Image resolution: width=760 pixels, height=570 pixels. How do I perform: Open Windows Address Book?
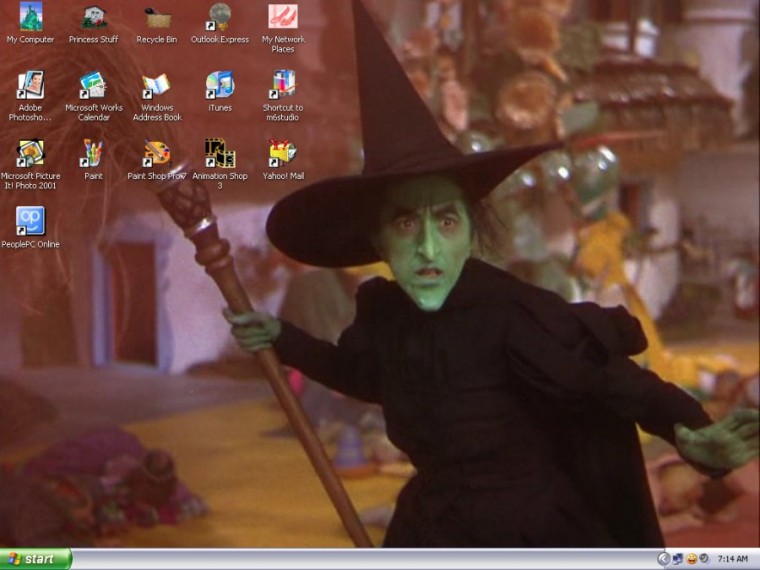pyautogui.click(x=157, y=96)
